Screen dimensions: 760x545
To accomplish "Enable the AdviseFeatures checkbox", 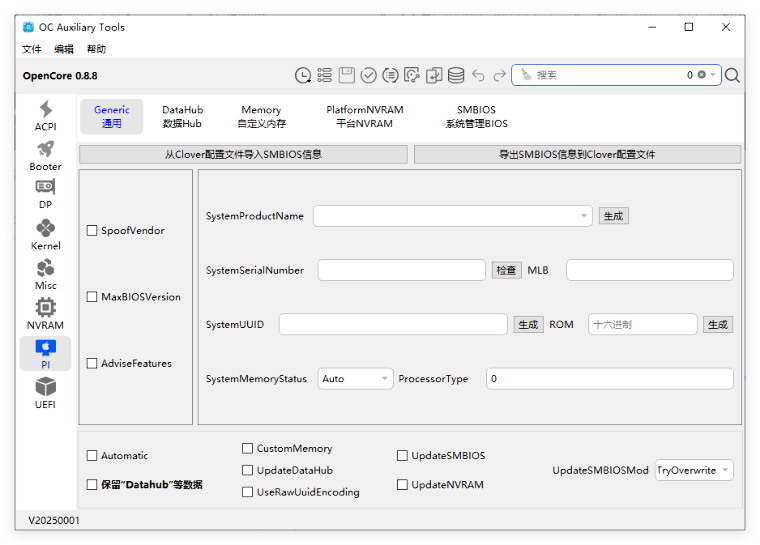I will coord(92,363).
